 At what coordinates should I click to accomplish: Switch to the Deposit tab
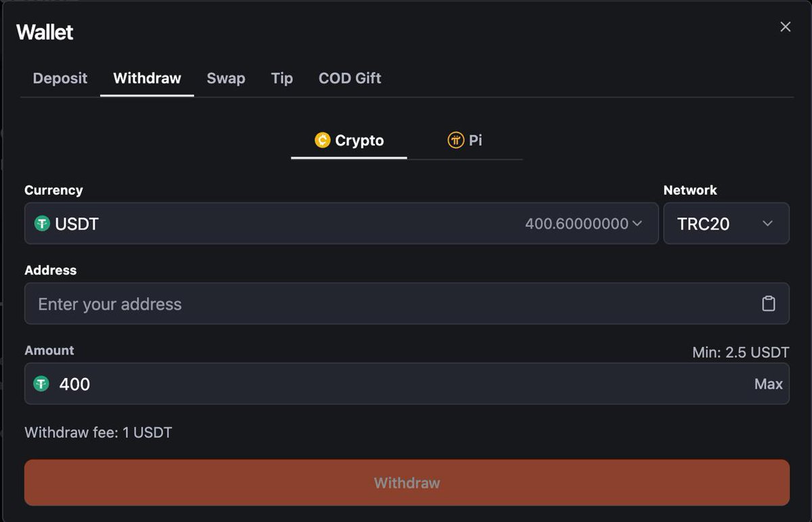[60, 78]
